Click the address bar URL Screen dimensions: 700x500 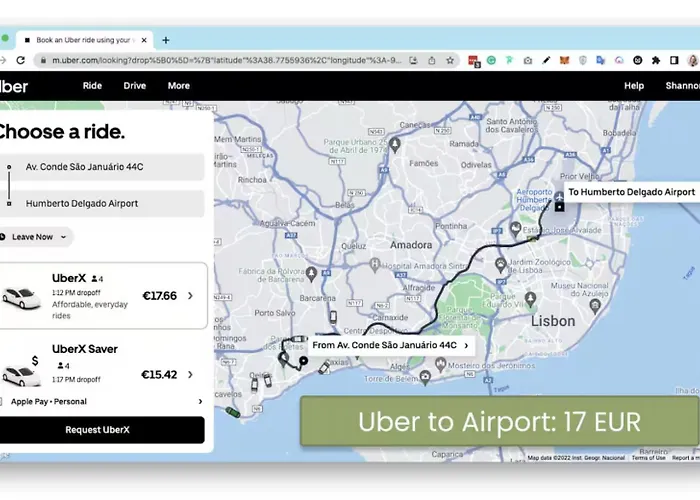pyautogui.click(x=226, y=60)
